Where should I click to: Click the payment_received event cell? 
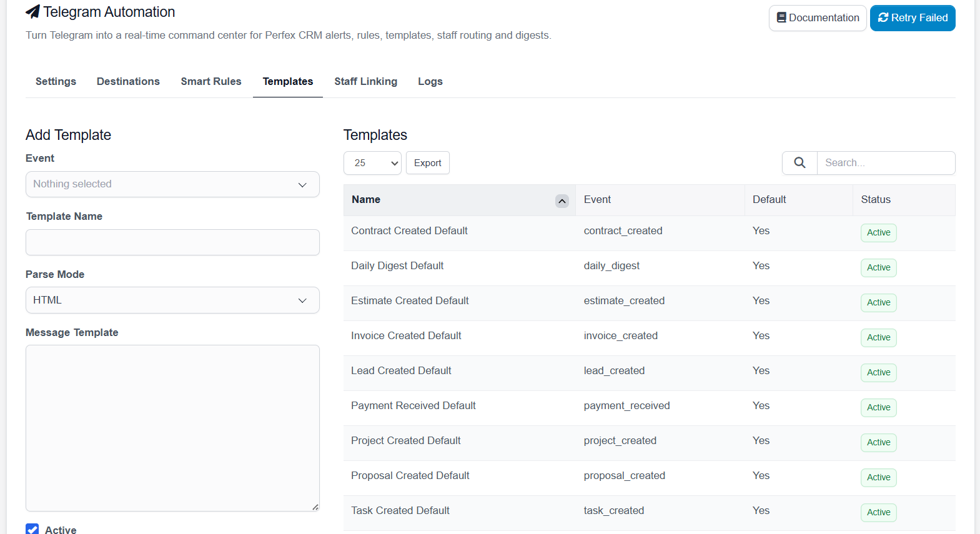click(627, 406)
